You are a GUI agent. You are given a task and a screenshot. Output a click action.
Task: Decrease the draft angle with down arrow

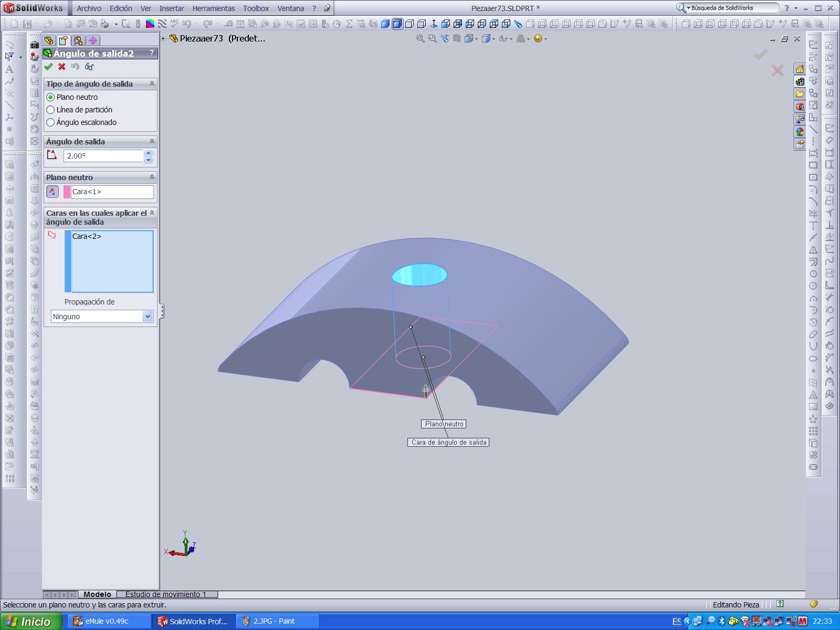tap(148, 159)
